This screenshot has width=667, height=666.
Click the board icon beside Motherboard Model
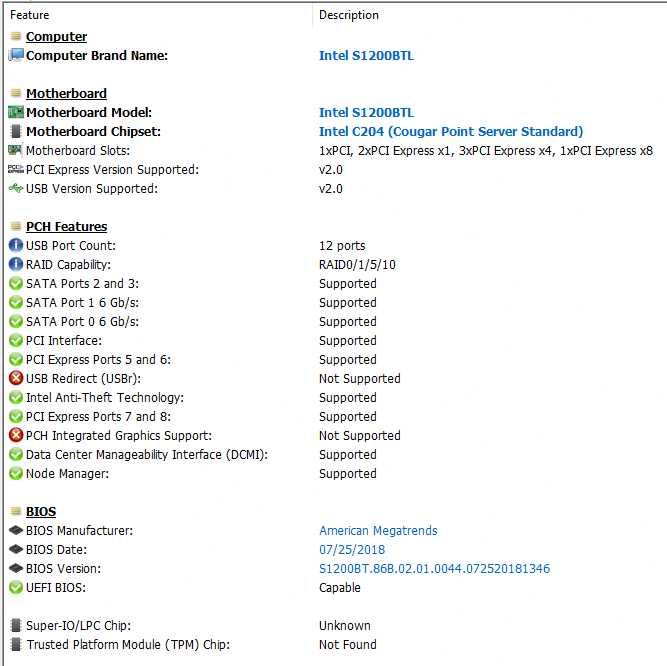[16, 112]
